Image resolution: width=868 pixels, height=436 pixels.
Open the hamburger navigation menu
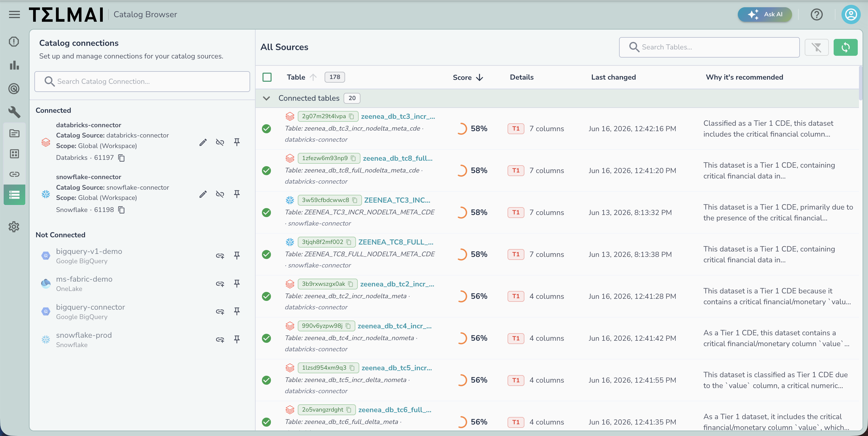coord(14,14)
